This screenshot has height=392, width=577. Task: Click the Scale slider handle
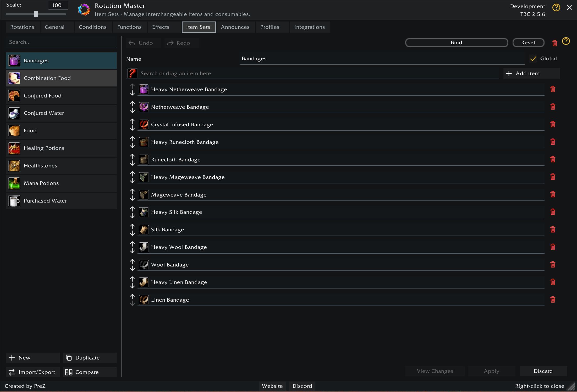[x=36, y=14]
